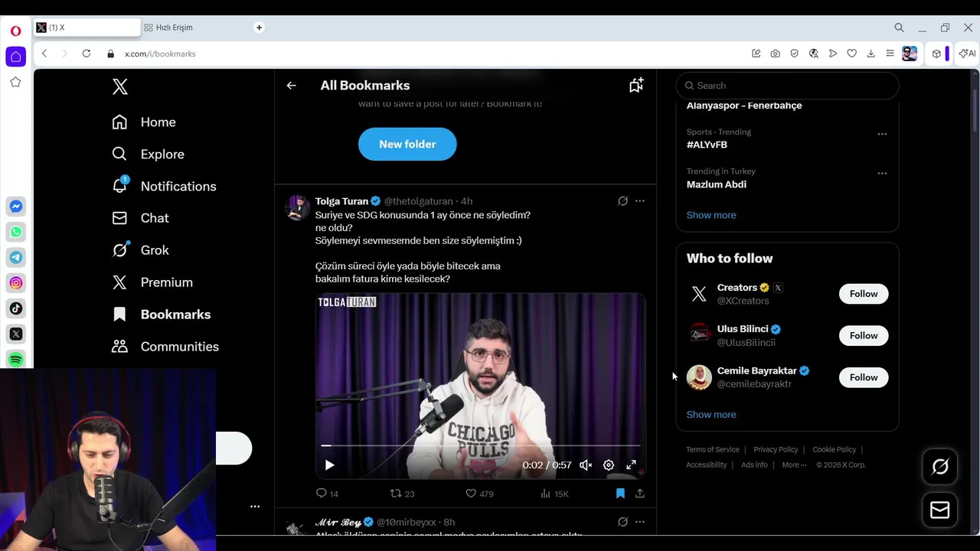Click the Grok icon on Tolga Turan's post
This screenshot has height=551, width=980.
(x=622, y=201)
